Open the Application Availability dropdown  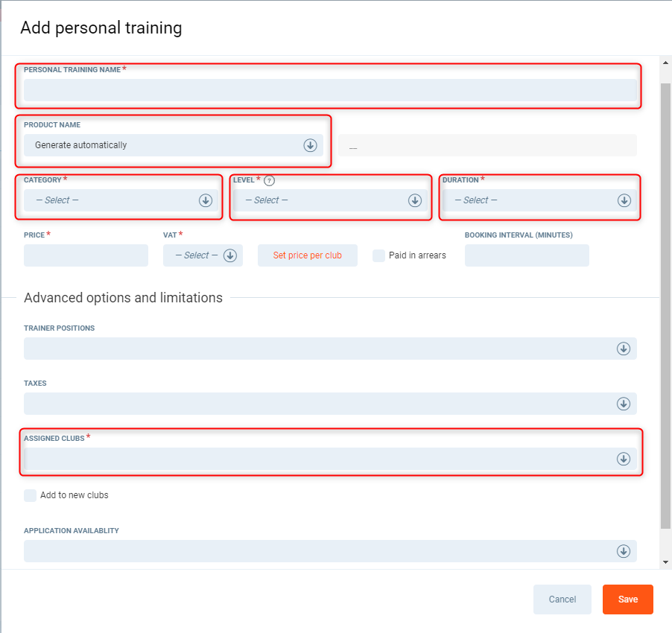click(624, 551)
